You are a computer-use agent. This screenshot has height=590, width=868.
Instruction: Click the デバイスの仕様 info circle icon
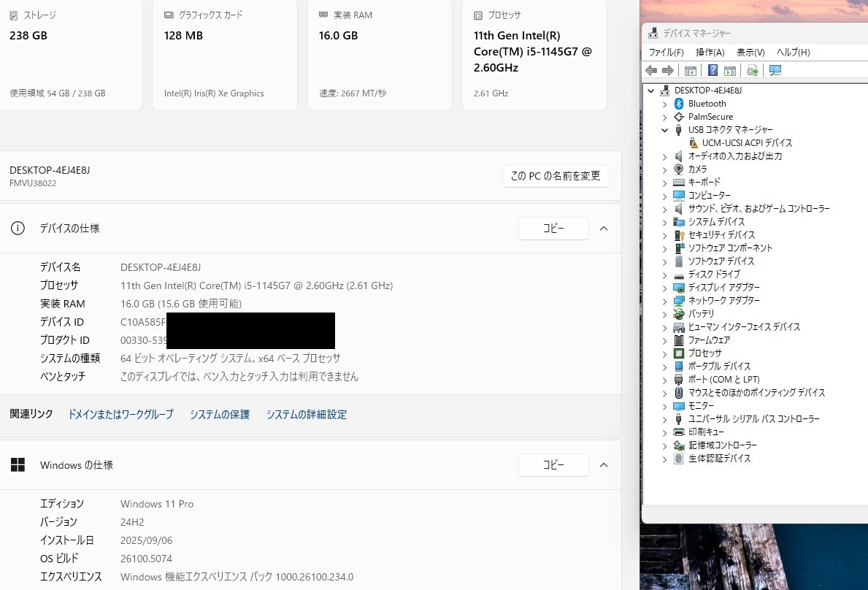(18, 228)
